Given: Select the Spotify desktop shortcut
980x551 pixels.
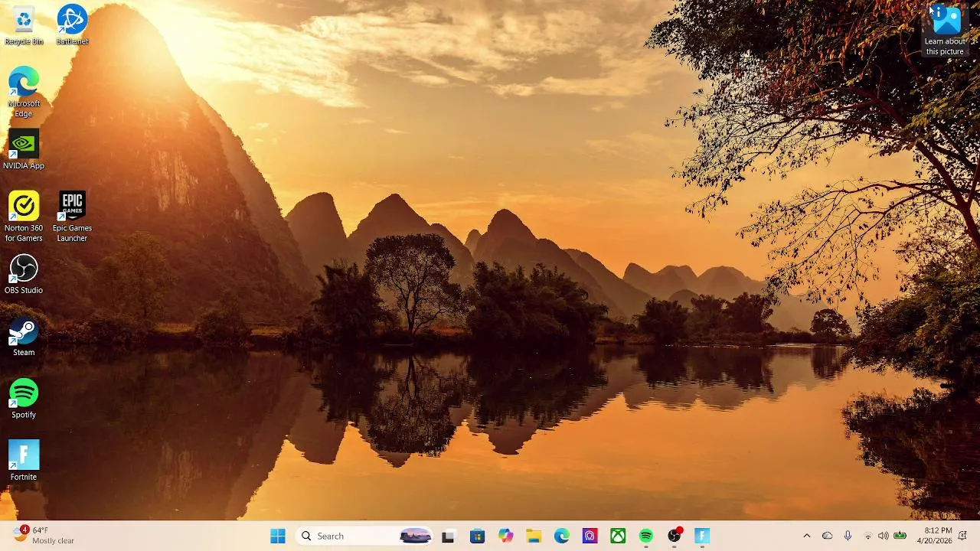Looking at the screenshot, I should [x=24, y=399].
